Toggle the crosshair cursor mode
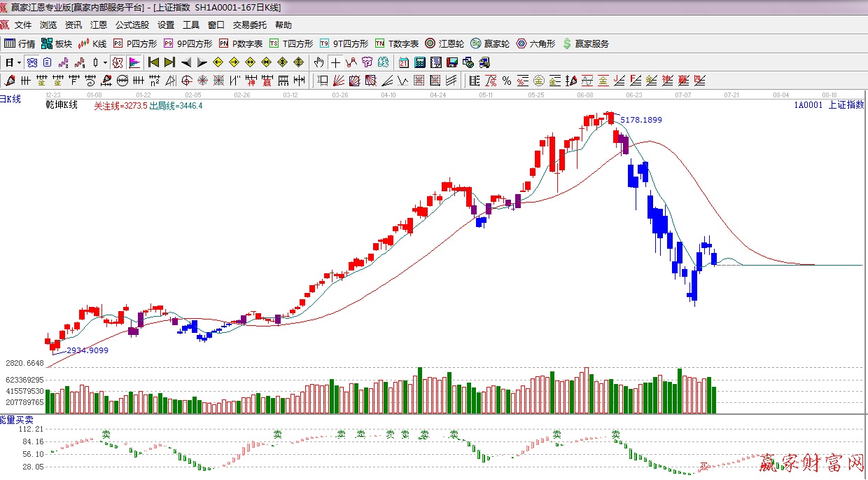 tap(336, 62)
